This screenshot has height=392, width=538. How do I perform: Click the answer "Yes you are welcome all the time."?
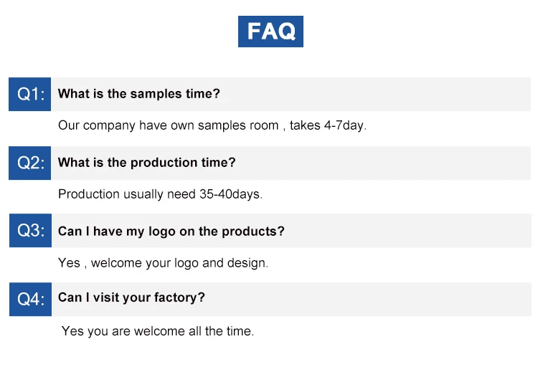tap(158, 331)
